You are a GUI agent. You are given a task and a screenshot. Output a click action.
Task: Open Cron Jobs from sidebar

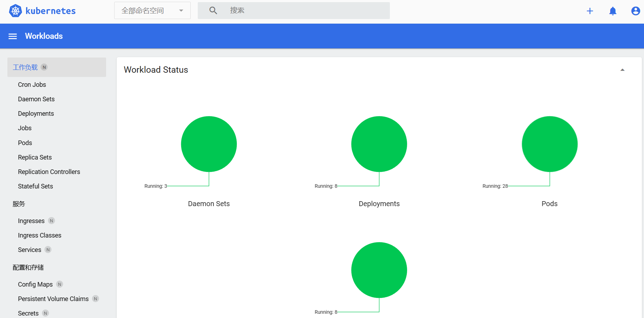pos(32,85)
